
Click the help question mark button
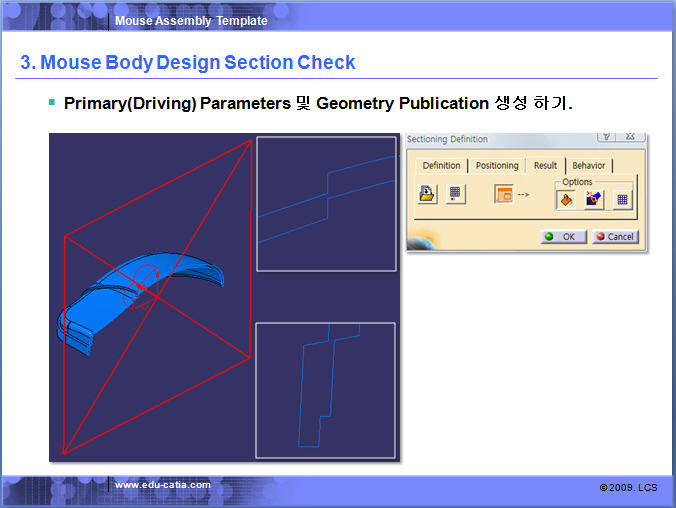(606, 135)
